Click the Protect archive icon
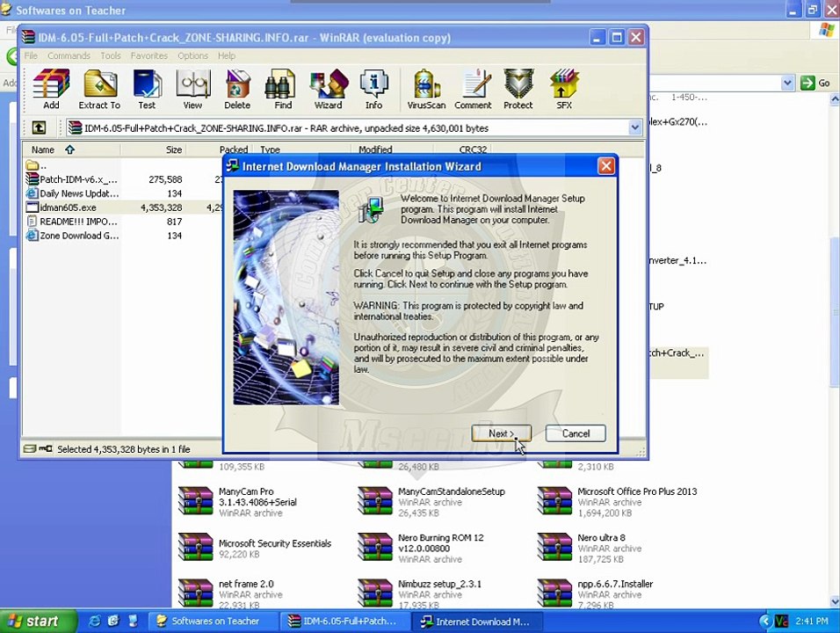Viewport: 840px width, 633px height. coord(518,90)
